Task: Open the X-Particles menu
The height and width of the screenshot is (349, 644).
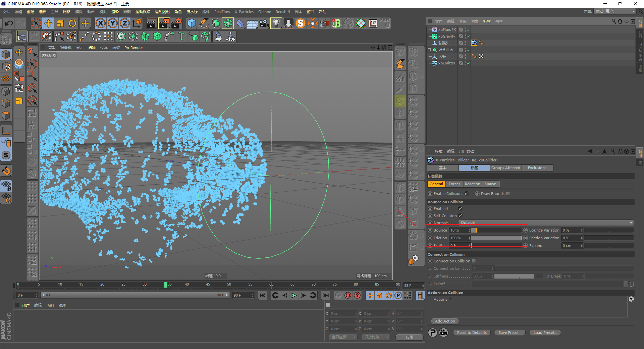Action: pos(244,12)
